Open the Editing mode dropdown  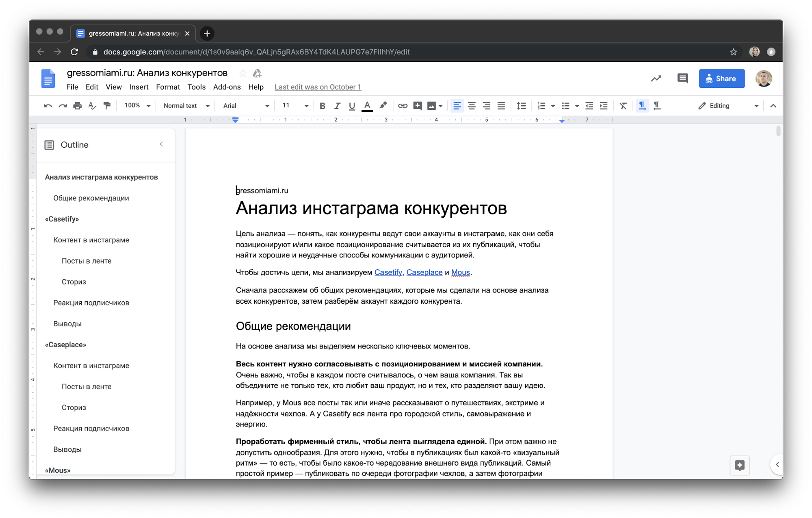[x=728, y=106]
